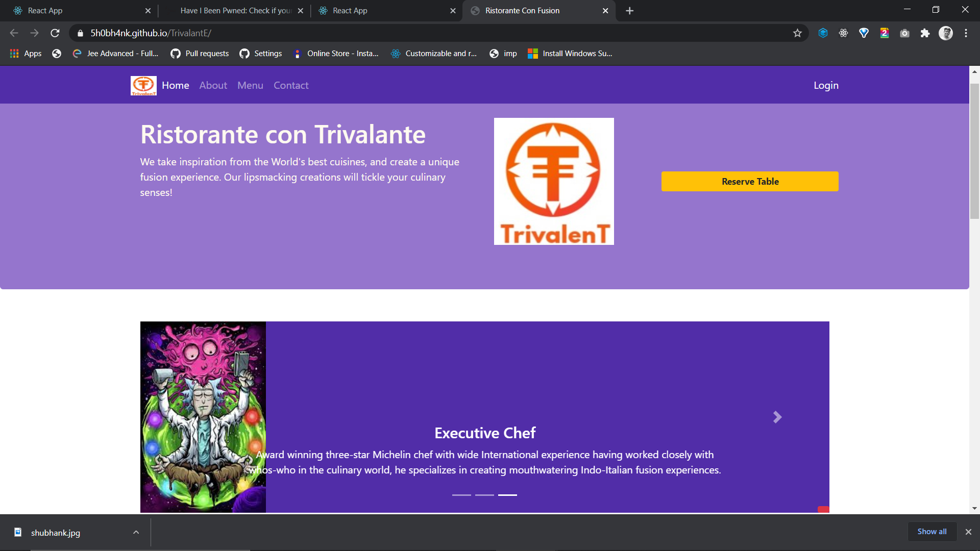Viewport: 980px width, 551px height.
Task: View site info via padlock icon
Action: 80,33
